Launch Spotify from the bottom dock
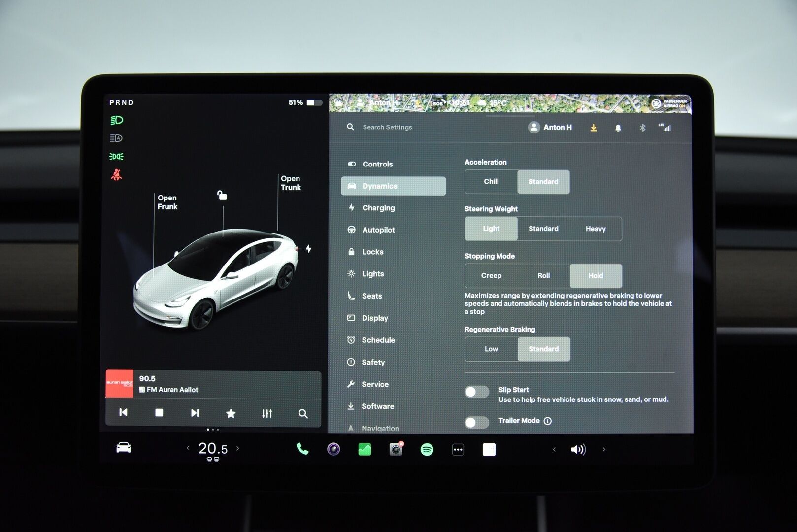 (x=427, y=449)
